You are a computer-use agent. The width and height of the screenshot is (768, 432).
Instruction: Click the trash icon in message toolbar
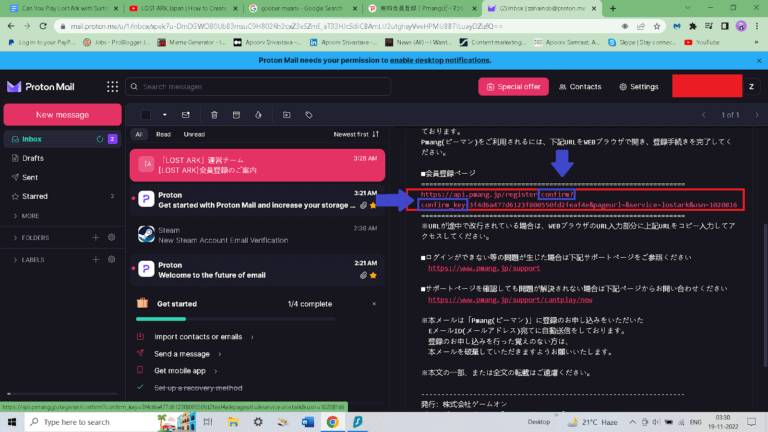213,115
